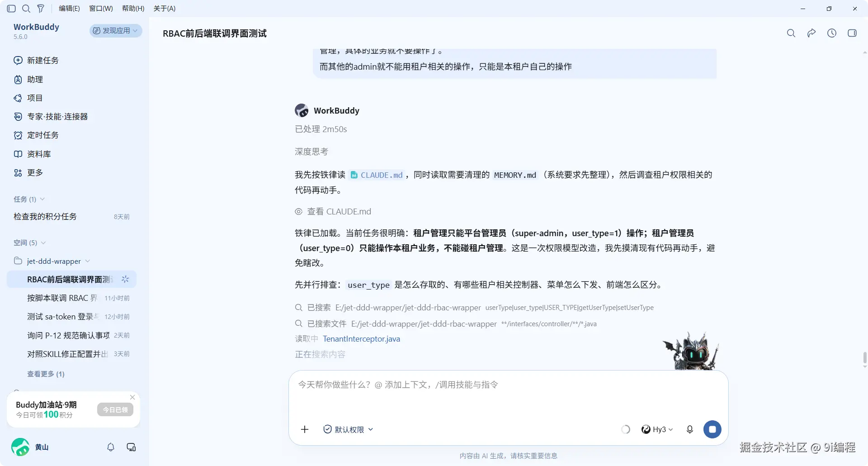Open 助理 in the sidebar
Screen dimensions: 868x466
click(28, 80)
